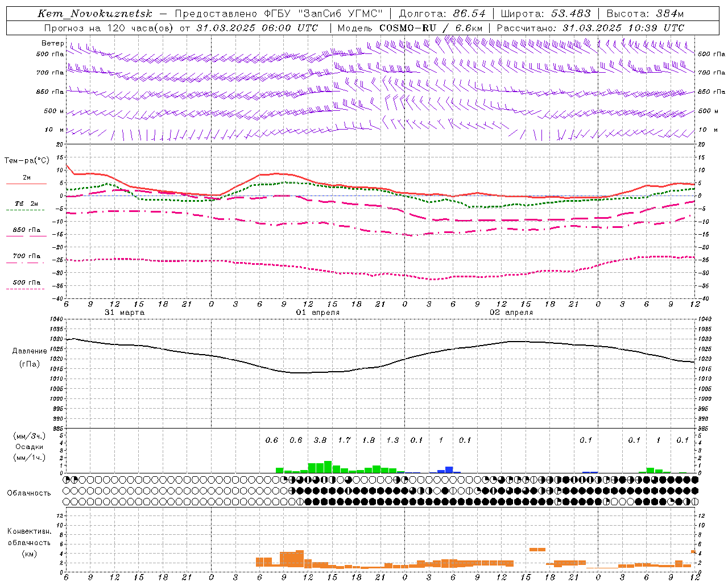Click the 700 гПа temperature legend entry
The height and width of the screenshot is (582, 728).
click(26, 256)
